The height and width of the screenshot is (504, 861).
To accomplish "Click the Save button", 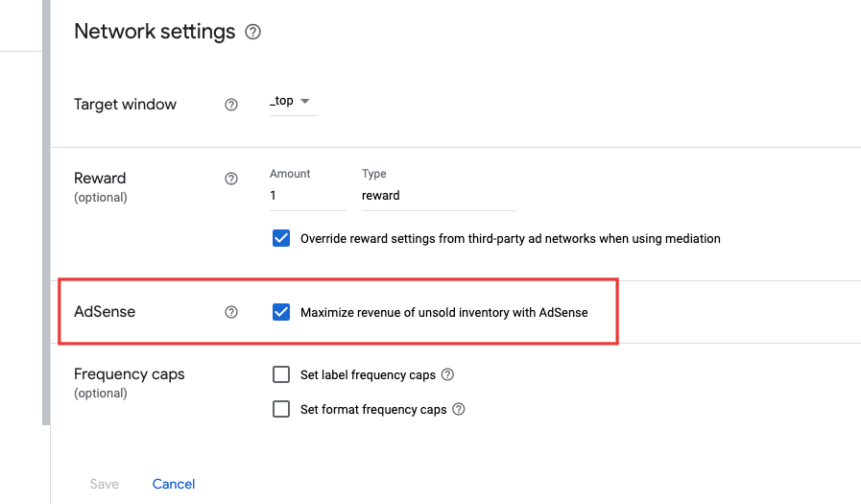I will coord(105,484).
